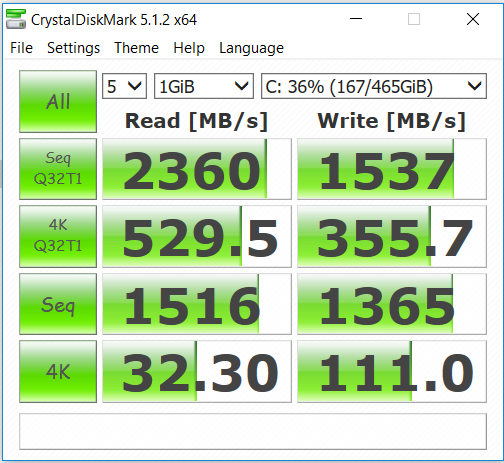Open the Help menu
The height and width of the screenshot is (463, 504).
(x=189, y=48)
